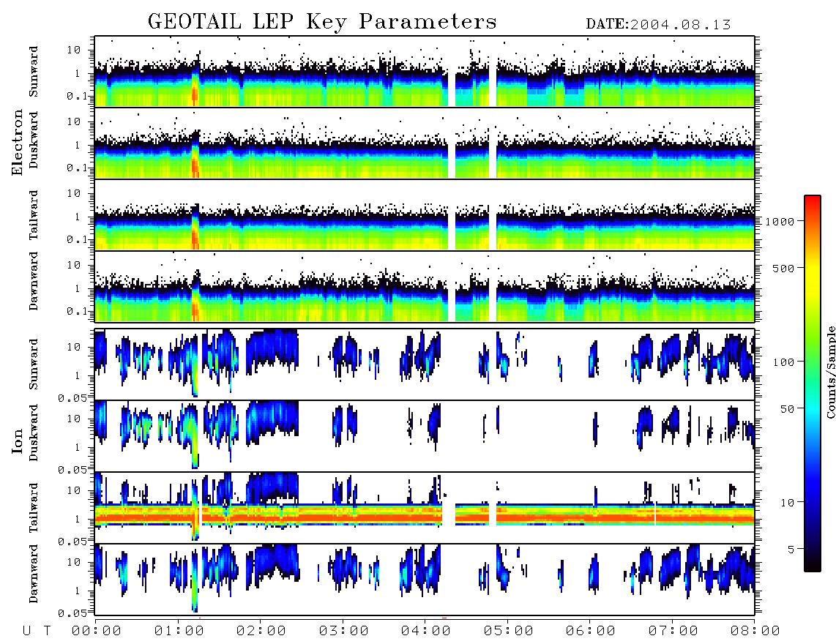
Task: Select the '06:00' time tick label
Action: (591, 631)
